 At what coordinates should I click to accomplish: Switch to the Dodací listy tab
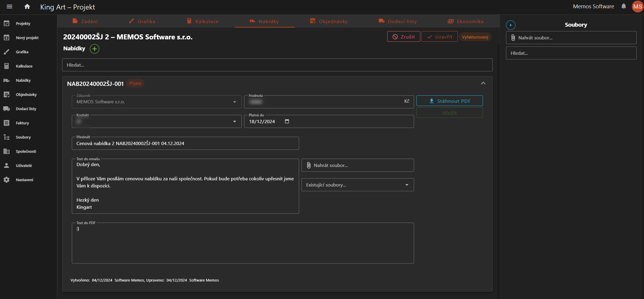(398, 21)
